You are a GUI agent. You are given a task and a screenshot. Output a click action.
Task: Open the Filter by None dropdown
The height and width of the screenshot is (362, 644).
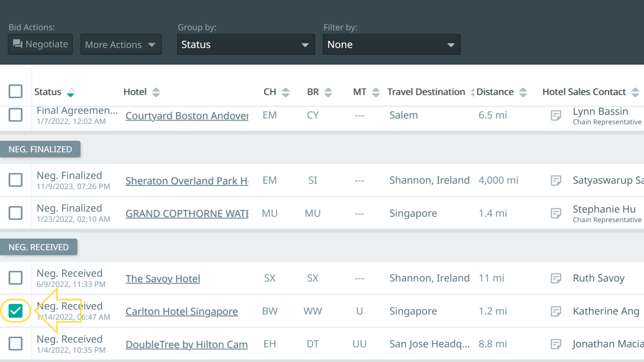(391, 45)
